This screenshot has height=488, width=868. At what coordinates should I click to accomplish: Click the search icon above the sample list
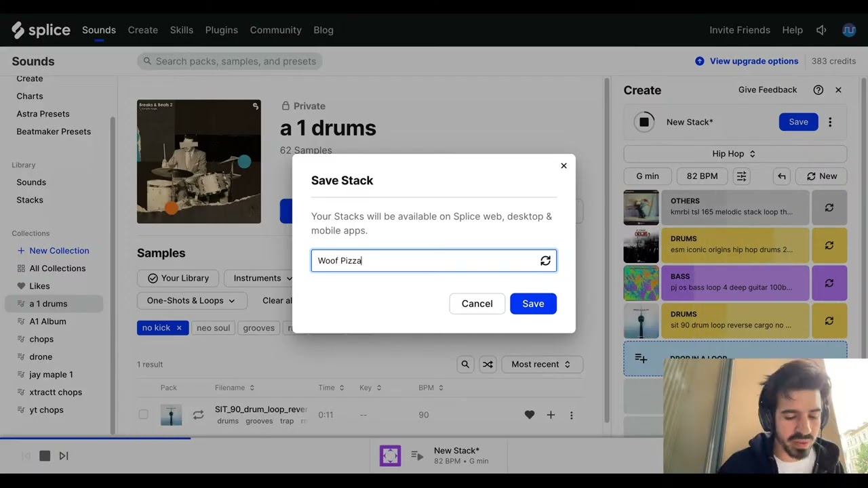465,365
